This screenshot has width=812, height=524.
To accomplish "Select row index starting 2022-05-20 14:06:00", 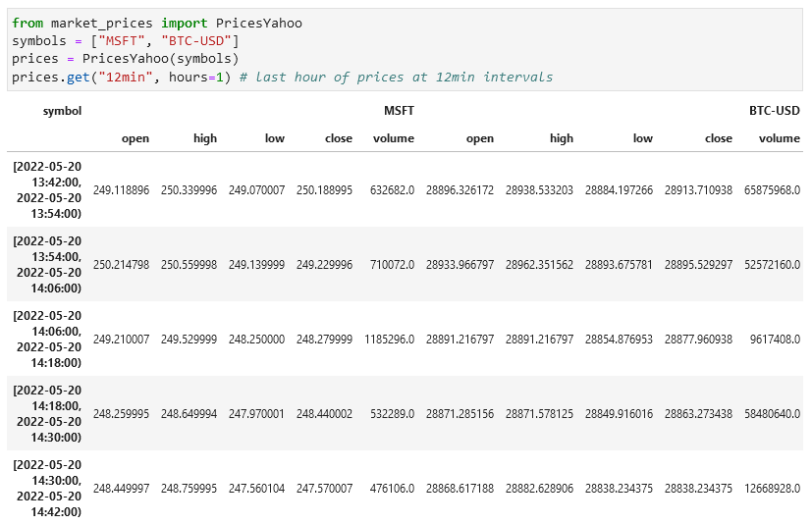I will [x=47, y=340].
